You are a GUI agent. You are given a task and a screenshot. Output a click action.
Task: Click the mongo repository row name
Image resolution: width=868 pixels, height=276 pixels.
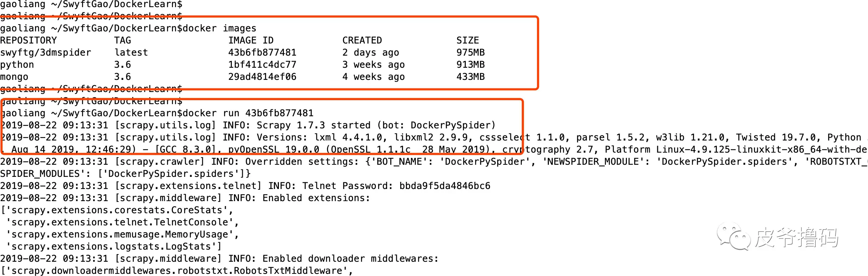coord(14,77)
